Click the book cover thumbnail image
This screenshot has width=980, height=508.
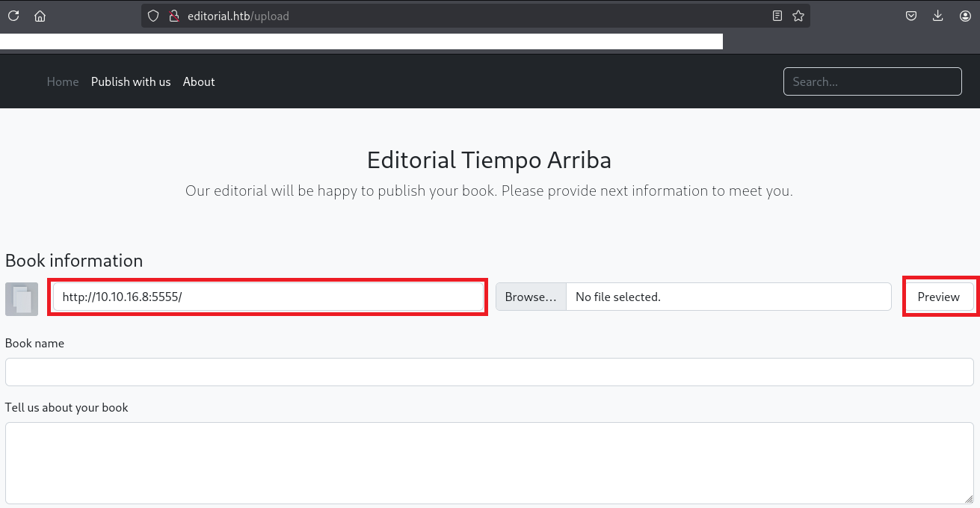pyautogui.click(x=22, y=299)
